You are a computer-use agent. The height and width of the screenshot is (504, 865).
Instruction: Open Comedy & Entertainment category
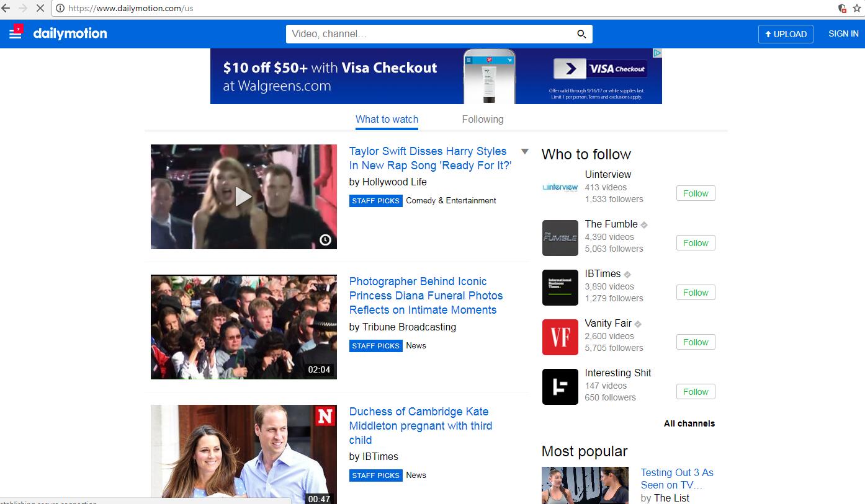click(451, 200)
